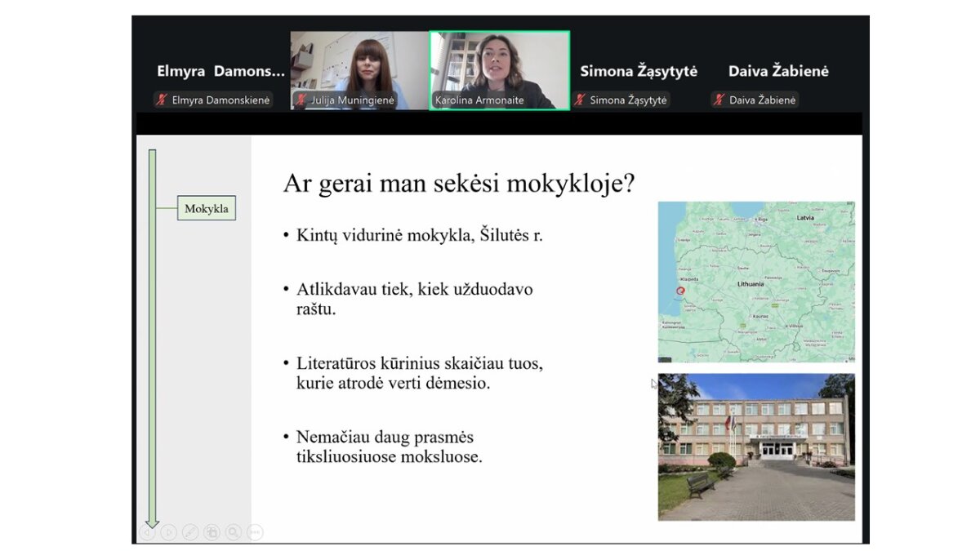Click muted mic icon for Daiva Žabienė
The width and height of the screenshot is (980, 551).
point(719,100)
